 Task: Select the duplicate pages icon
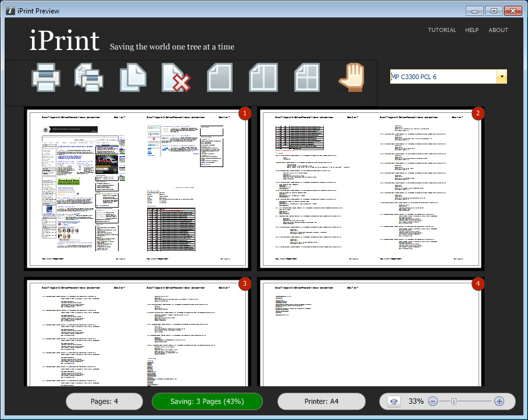[133, 77]
